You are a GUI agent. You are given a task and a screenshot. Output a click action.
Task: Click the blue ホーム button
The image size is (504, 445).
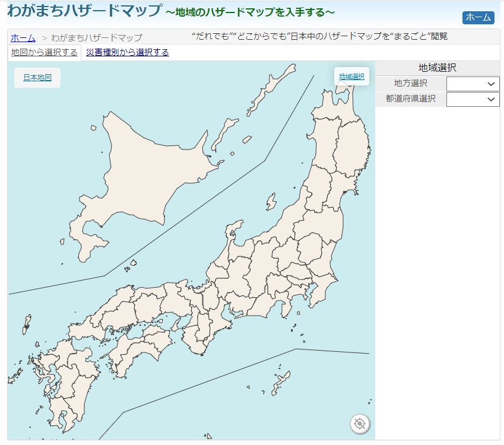[478, 17]
